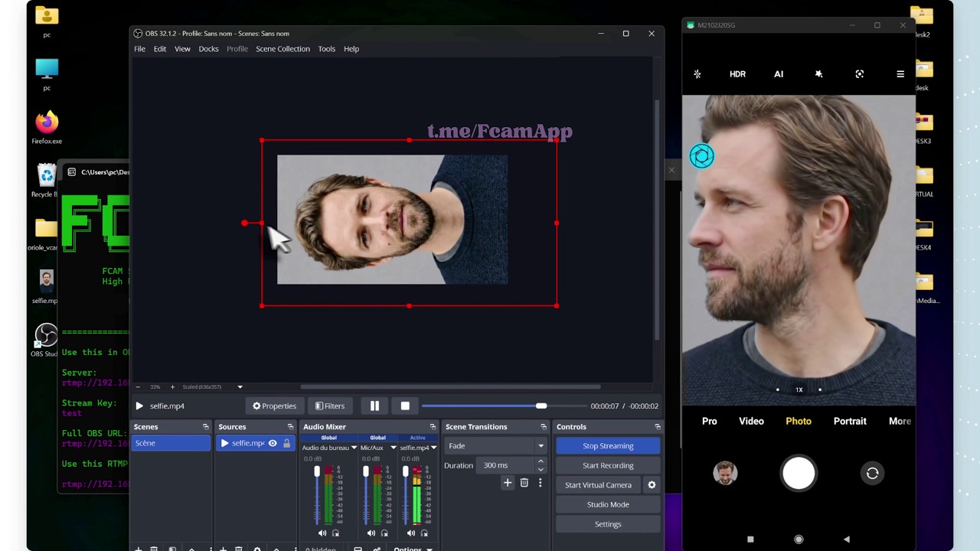Open the View menu

[182, 49]
